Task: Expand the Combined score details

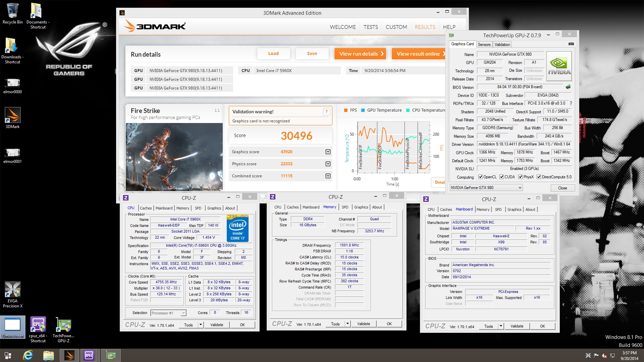Action: pos(328,176)
